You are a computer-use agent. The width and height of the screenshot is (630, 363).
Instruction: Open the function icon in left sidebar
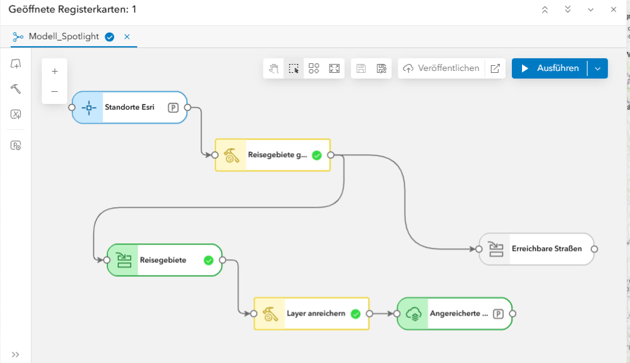[x=16, y=145]
